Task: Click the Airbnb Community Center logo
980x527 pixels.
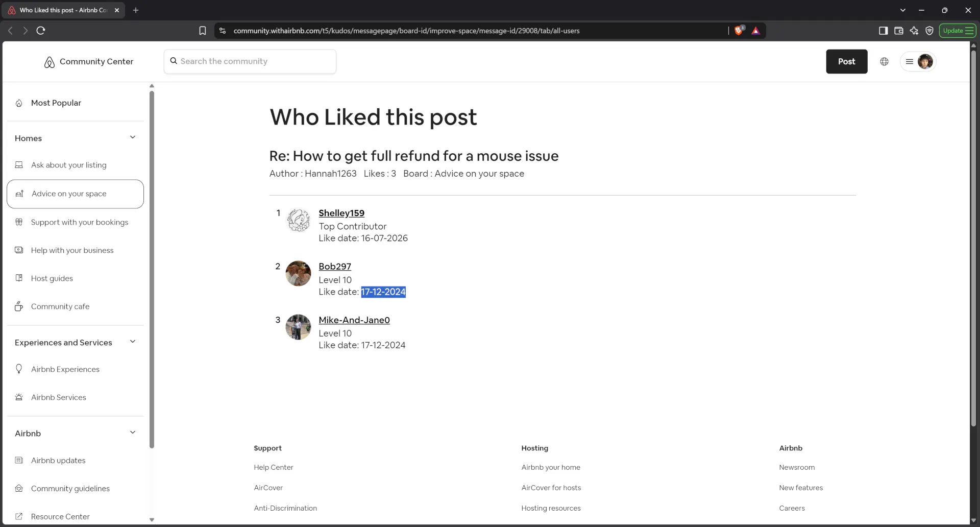Action: click(x=88, y=62)
